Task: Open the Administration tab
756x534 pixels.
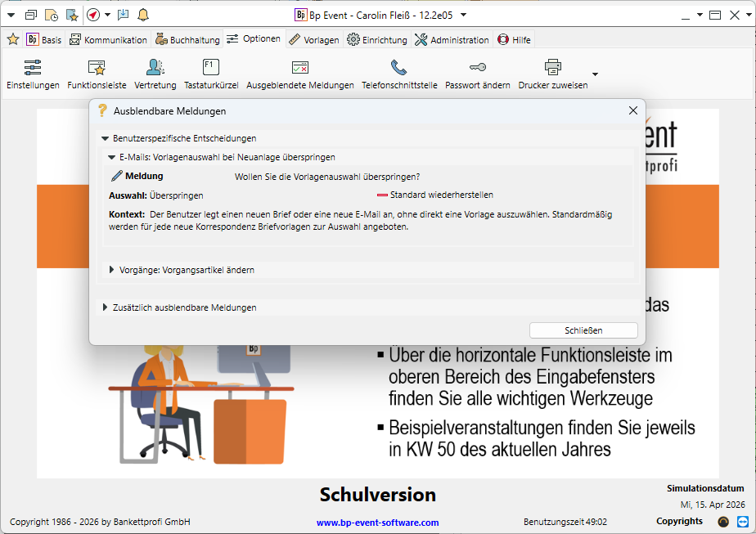Action: [x=452, y=39]
